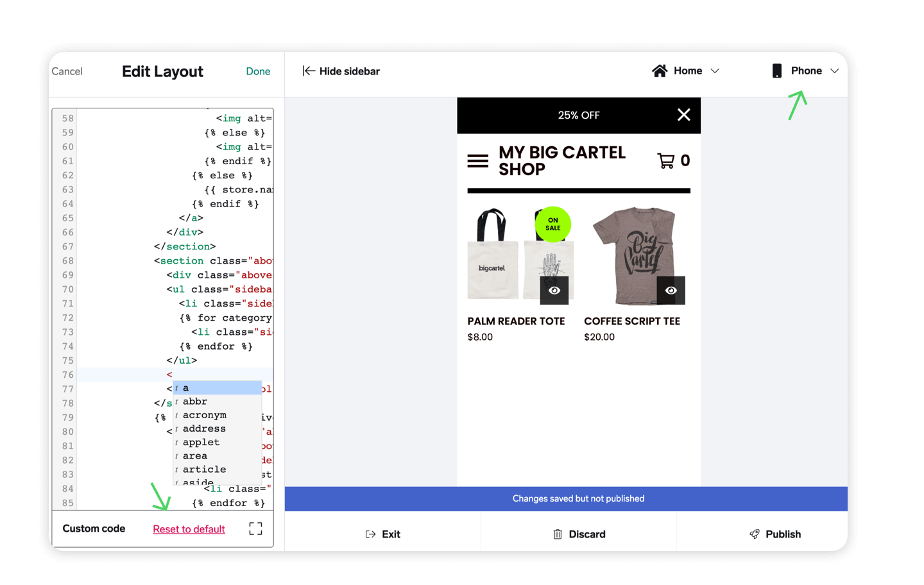Click the $20.00 price text
The image size is (924, 585).
click(x=599, y=337)
